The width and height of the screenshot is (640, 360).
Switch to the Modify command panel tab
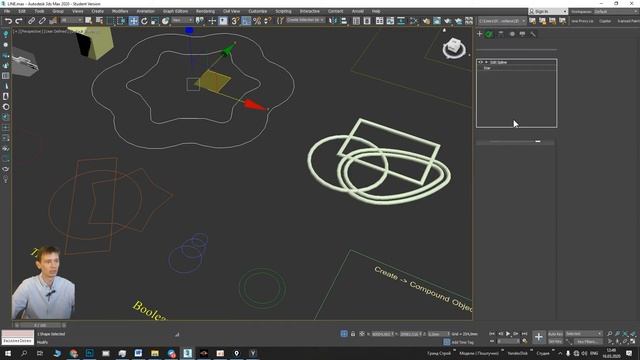(x=489, y=34)
